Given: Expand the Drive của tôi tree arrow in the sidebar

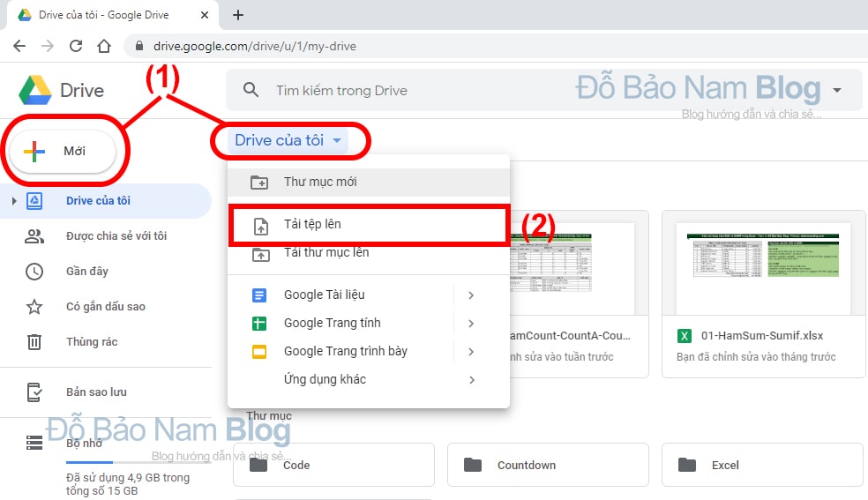Looking at the screenshot, I should coord(14,201).
